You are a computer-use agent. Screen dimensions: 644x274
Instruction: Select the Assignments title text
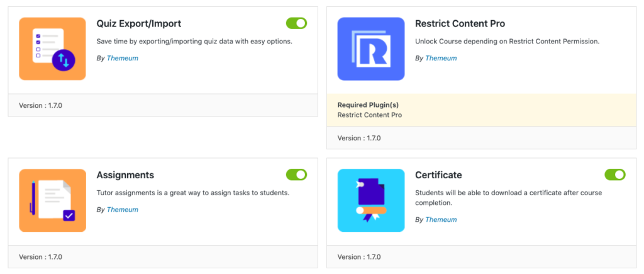coord(125,175)
